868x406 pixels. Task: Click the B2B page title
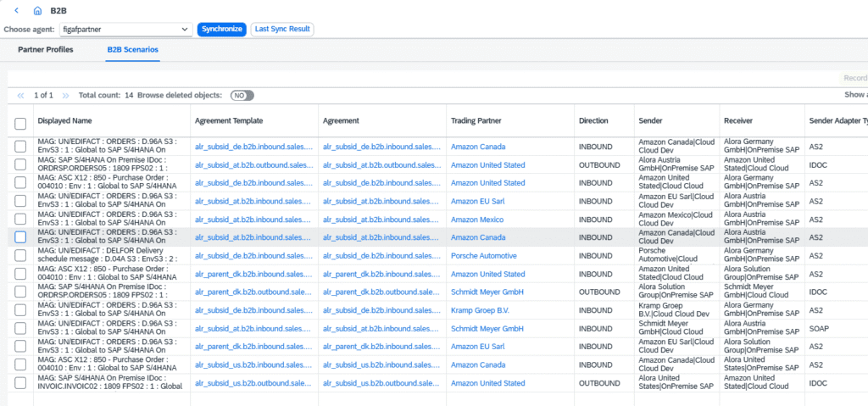58,10
